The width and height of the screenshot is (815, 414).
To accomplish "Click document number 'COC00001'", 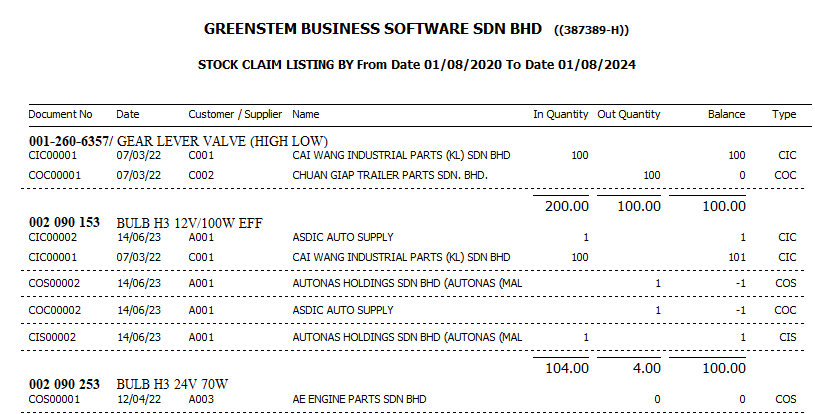I will pos(55,176).
